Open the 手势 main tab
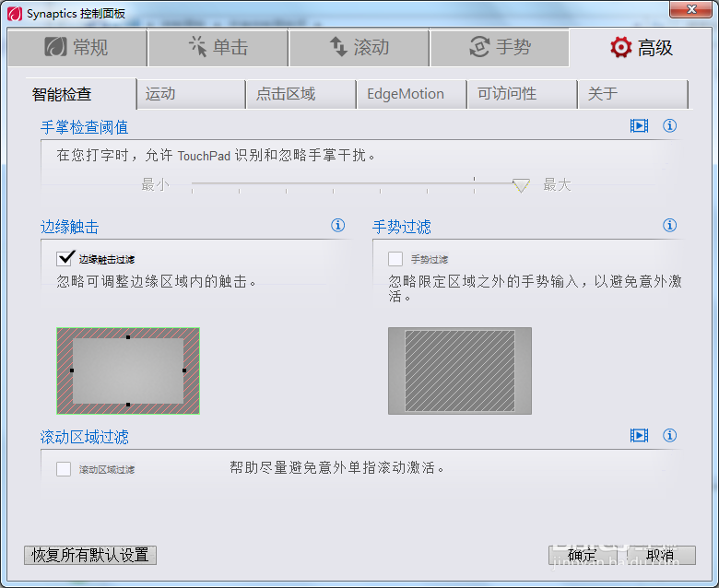This screenshot has height=588, width=719. pyautogui.click(x=500, y=48)
